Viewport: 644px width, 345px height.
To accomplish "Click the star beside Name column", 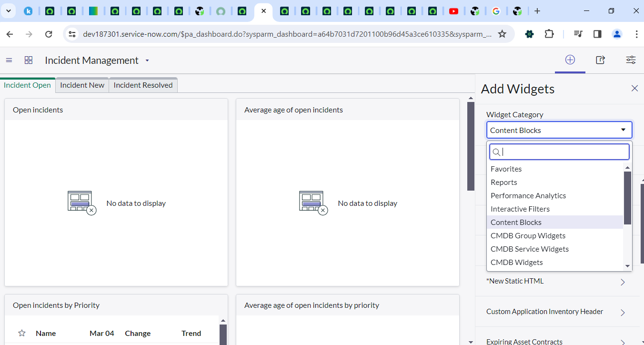I will point(21,333).
